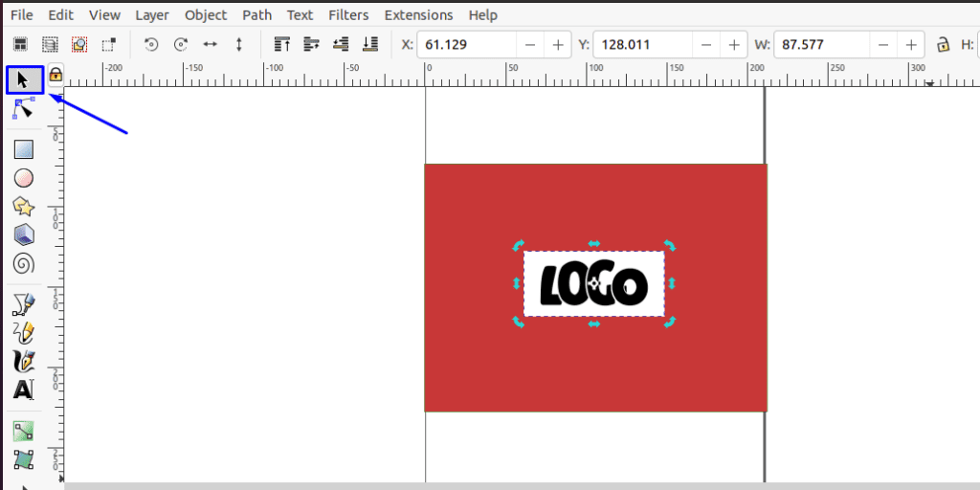Decrease the X value with minus
Screen dimensions: 980x490
tap(530, 45)
